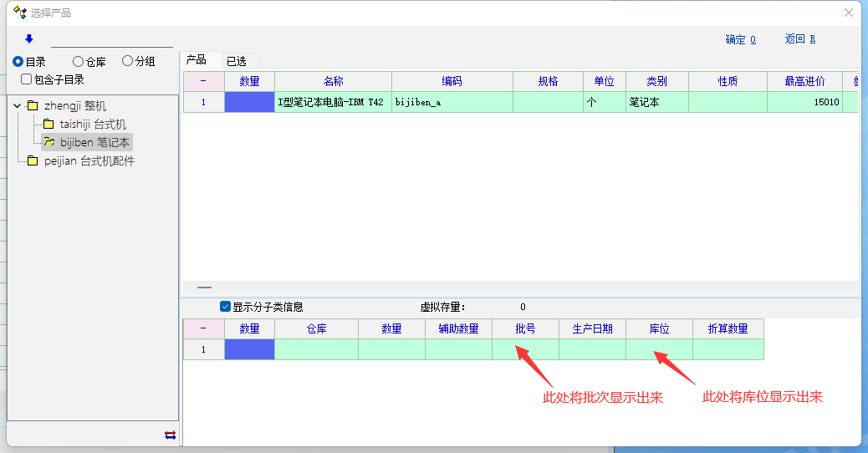This screenshot has height=453, width=868.
Task: Click the zhengji folder icon
Action: (33, 106)
